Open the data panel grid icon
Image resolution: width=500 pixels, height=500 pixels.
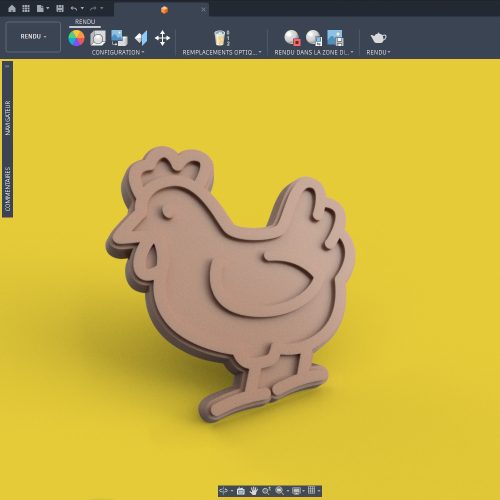coord(26,9)
